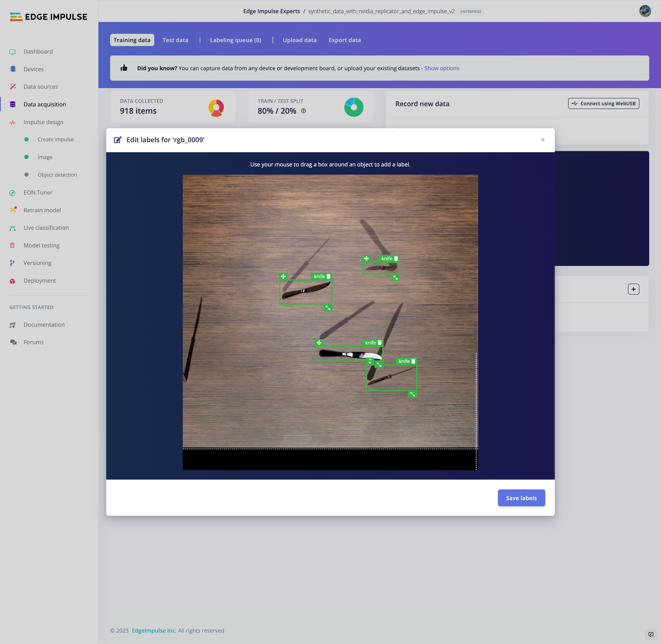Click the train/test split help icon
This screenshot has height=644, width=661.
coord(303,111)
